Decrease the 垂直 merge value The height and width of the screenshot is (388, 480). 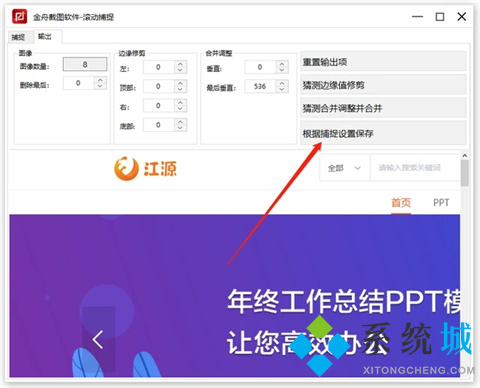282,70
